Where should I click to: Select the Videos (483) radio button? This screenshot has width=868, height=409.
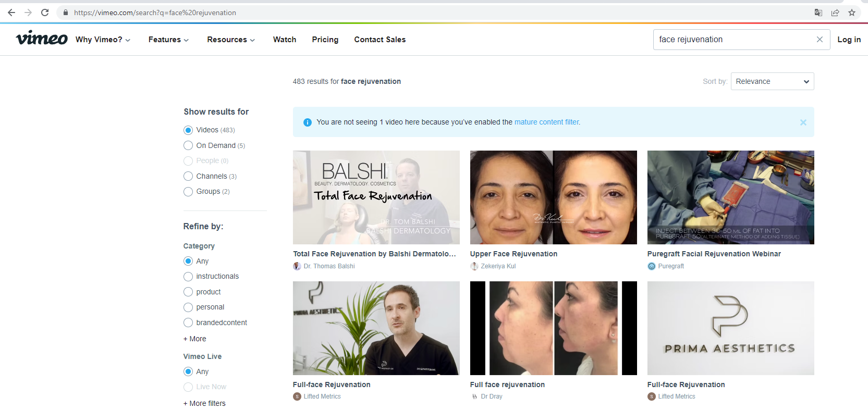pyautogui.click(x=188, y=130)
